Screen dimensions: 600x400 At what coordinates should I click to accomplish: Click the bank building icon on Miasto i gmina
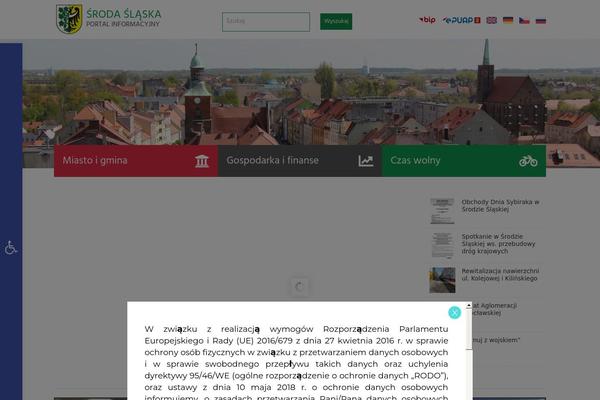pyautogui.click(x=202, y=161)
